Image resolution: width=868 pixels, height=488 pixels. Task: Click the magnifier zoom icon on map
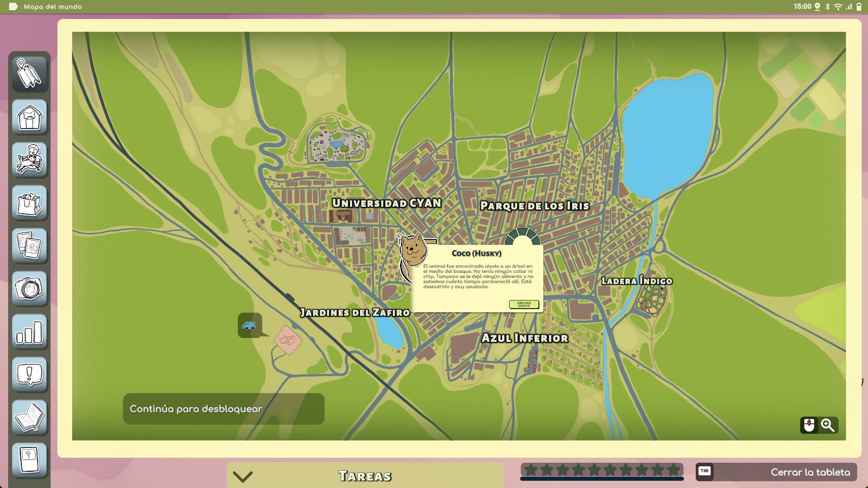coord(828,425)
